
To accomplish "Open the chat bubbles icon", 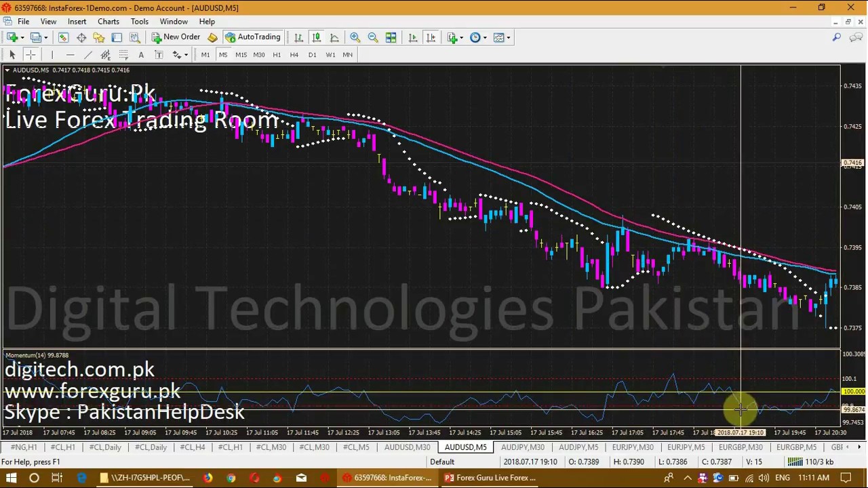I will pos(855,37).
